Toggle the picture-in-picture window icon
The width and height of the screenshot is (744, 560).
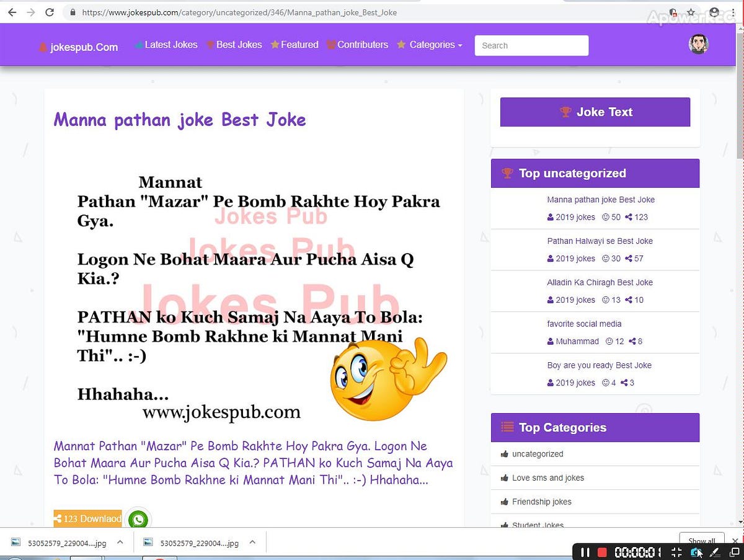click(735, 552)
